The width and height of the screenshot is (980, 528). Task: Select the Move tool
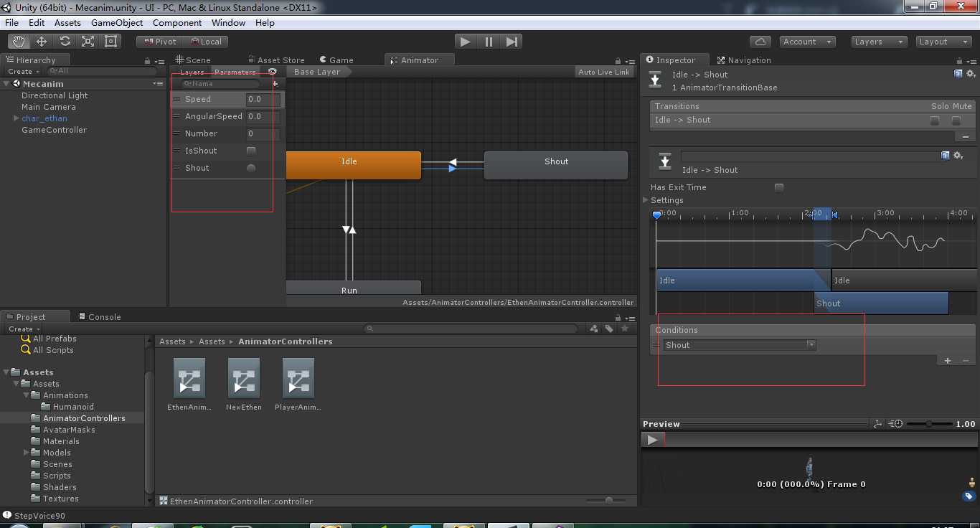pyautogui.click(x=42, y=42)
